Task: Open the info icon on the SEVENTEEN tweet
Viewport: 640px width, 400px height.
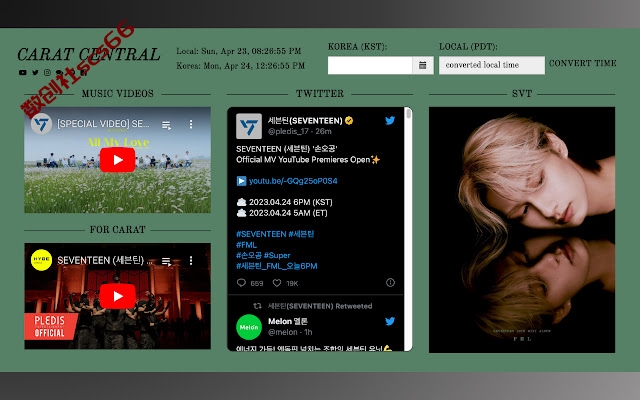Action: (x=390, y=282)
